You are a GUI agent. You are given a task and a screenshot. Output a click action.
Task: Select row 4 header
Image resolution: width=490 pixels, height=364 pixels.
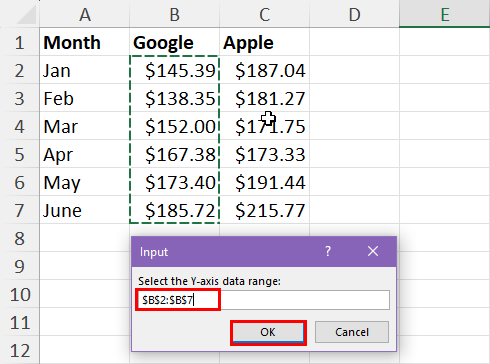(x=20, y=126)
